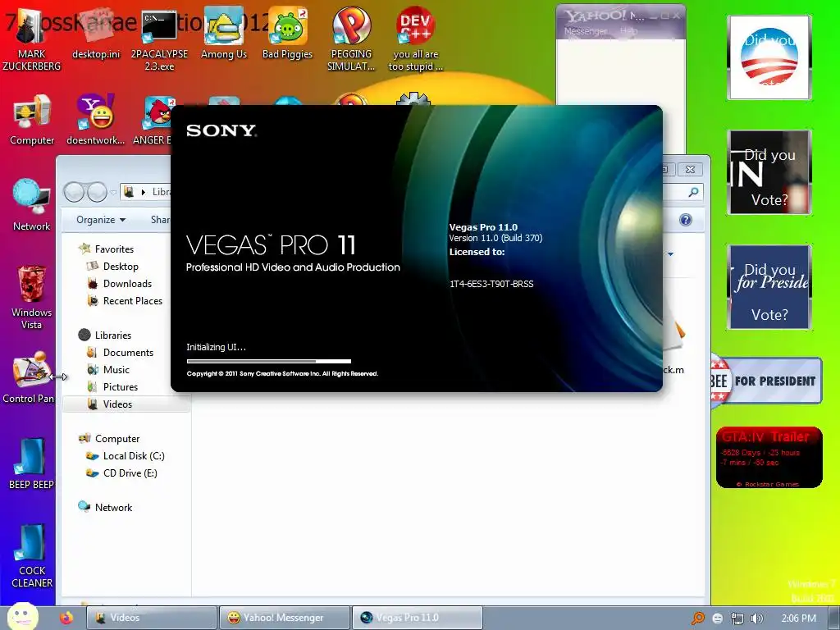Open the Organize dropdown menu
The height and width of the screenshot is (630, 840).
click(x=101, y=220)
